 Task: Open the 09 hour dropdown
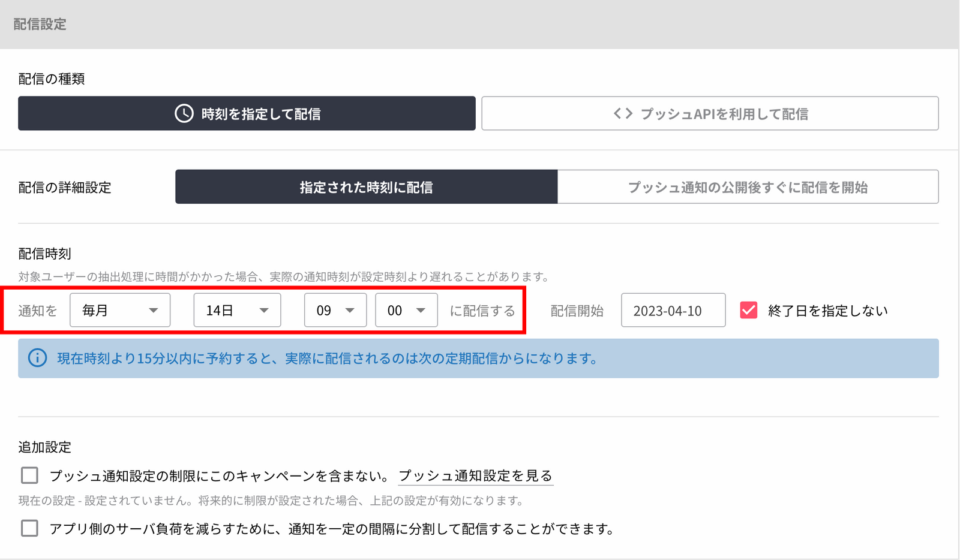(x=335, y=310)
